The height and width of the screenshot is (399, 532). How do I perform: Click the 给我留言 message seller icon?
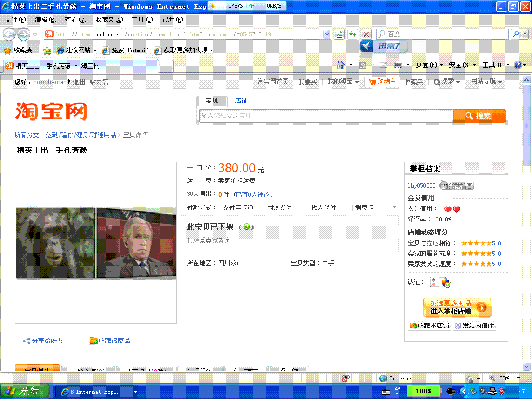pos(456,185)
